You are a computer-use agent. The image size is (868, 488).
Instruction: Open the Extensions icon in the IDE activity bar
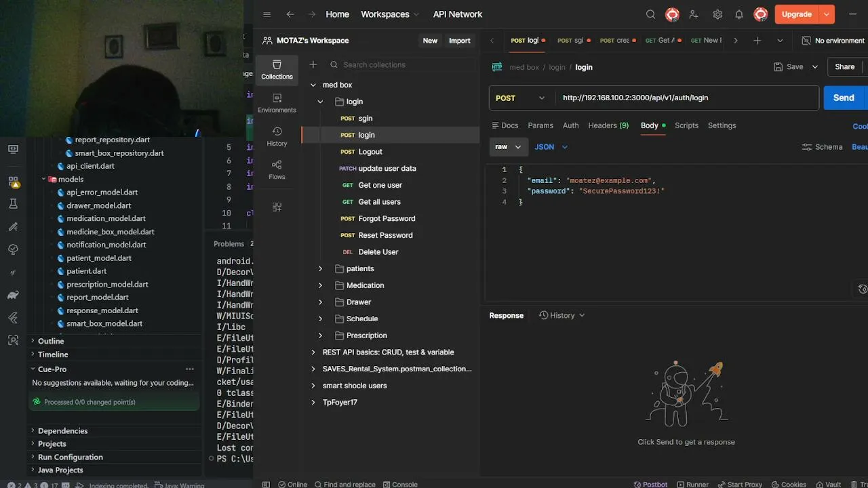(x=13, y=182)
